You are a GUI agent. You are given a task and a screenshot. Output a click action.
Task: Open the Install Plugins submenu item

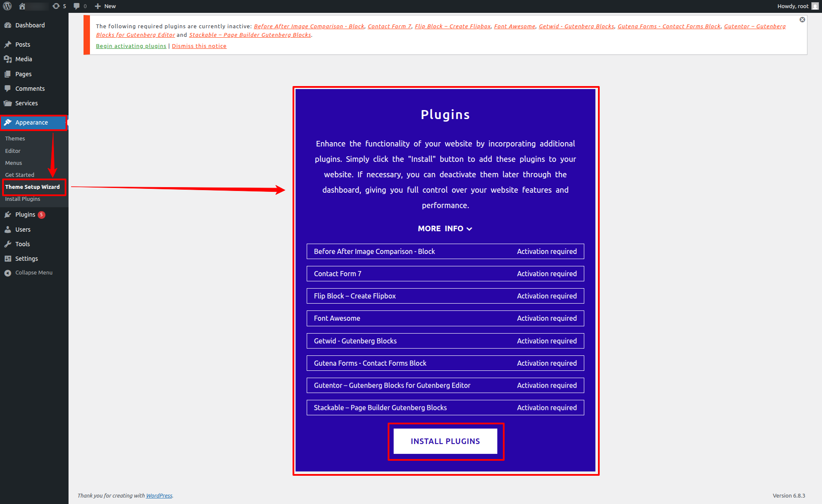tap(23, 199)
